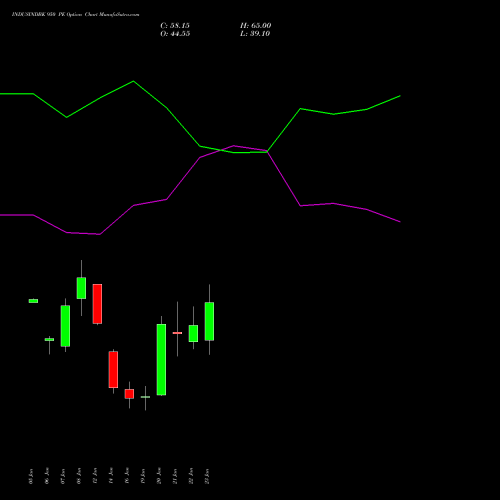Click the tall green candle above 20 Jan
The width and height of the screenshot is (500, 500).
(x=161, y=360)
